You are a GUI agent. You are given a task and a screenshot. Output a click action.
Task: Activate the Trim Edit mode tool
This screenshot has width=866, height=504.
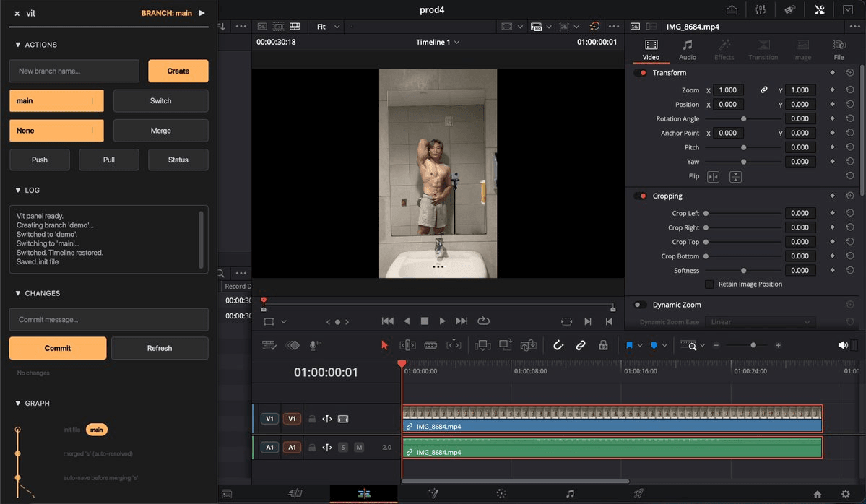click(407, 345)
